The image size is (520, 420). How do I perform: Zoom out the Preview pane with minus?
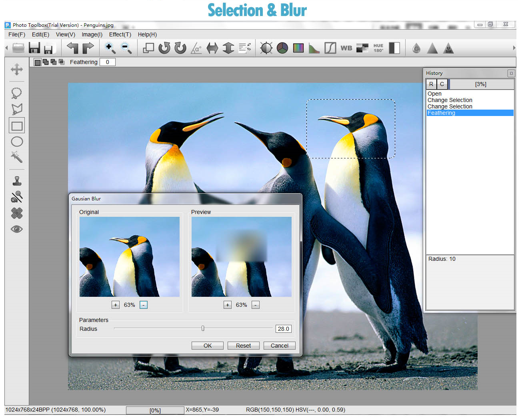[x=256, y=305]
